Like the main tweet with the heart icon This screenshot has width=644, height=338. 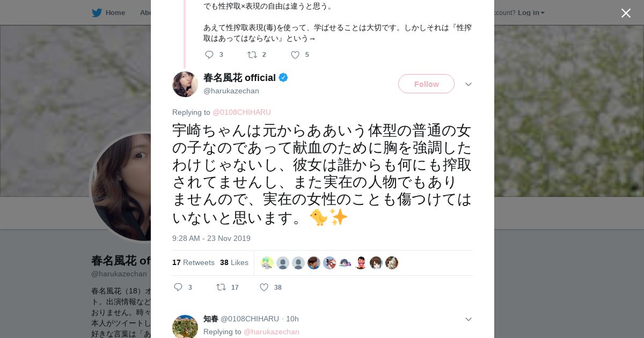pos(264,288)
